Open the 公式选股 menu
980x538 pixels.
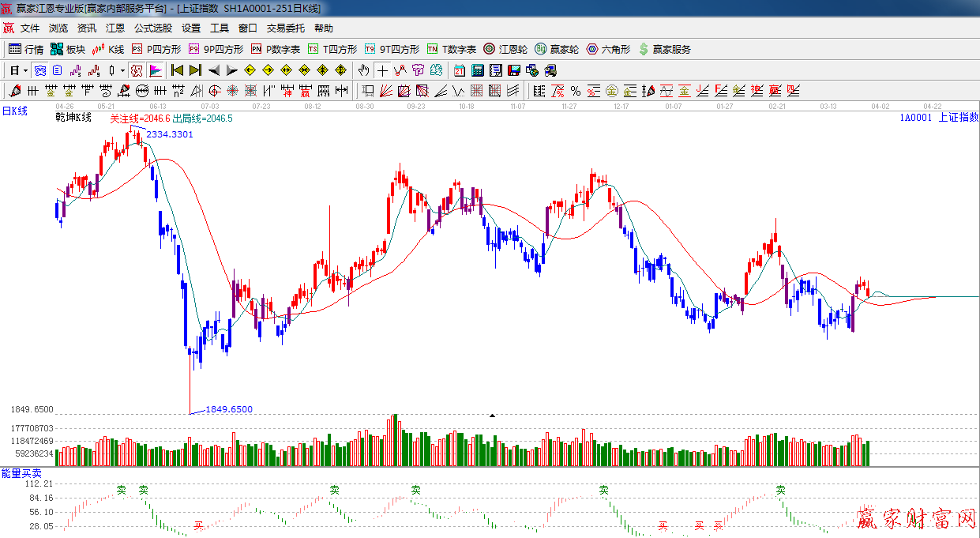click(152, 28)
